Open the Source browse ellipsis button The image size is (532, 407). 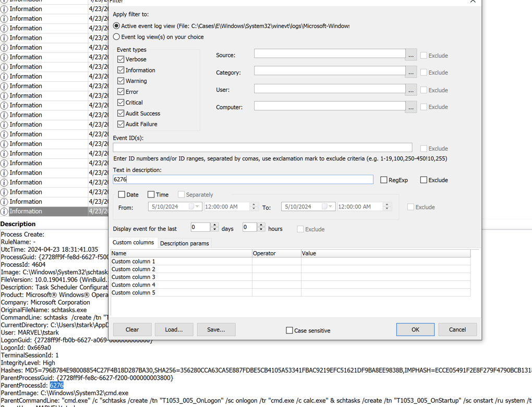pyautogui.click(x=411, y=55)
